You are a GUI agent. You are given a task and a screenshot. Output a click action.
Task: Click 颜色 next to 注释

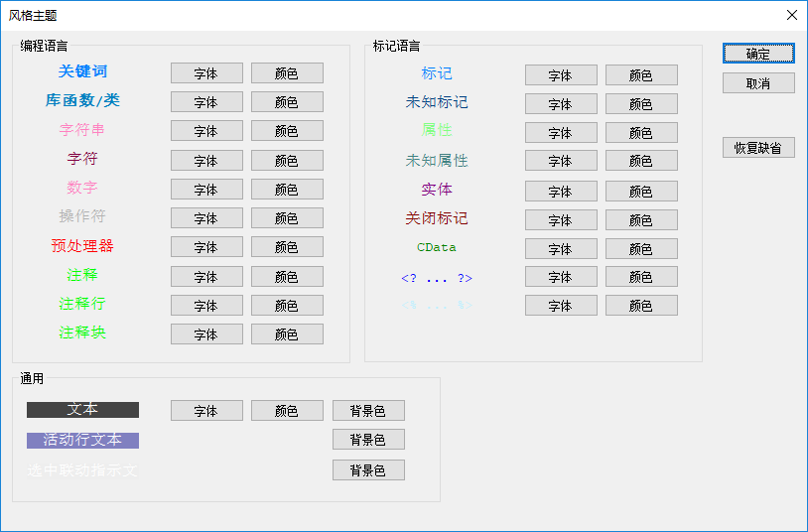coord(287,277)
